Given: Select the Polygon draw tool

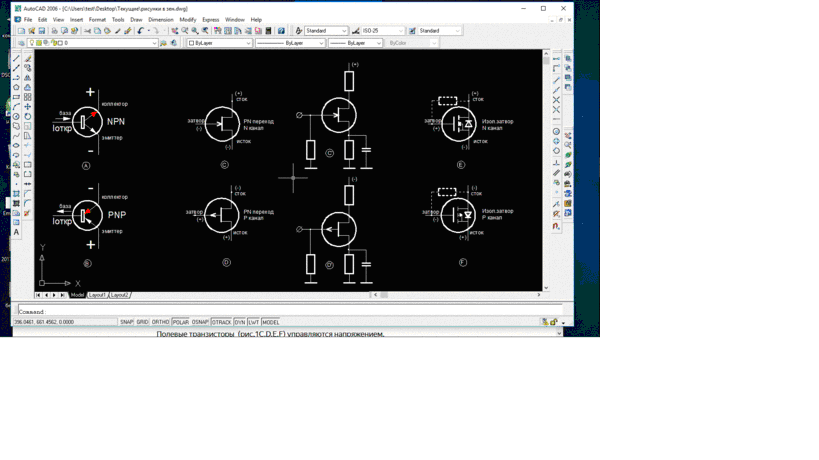Looking at the screenshot, I should (16, 87).
